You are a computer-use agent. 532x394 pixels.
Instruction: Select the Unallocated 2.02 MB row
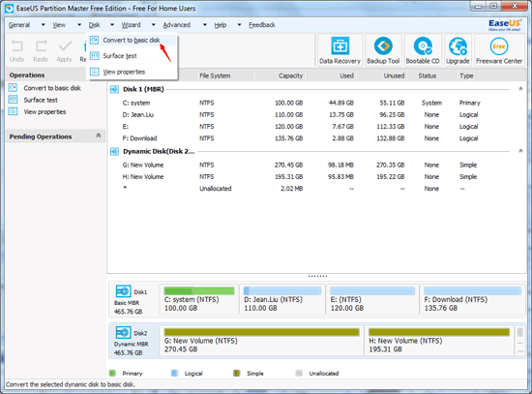[x=316, y=189]
